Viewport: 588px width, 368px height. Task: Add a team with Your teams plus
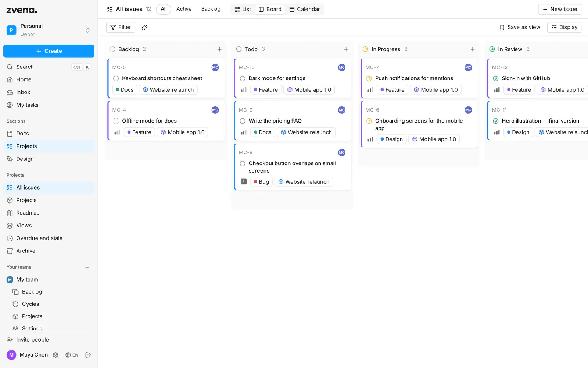(x=87, y=267)
